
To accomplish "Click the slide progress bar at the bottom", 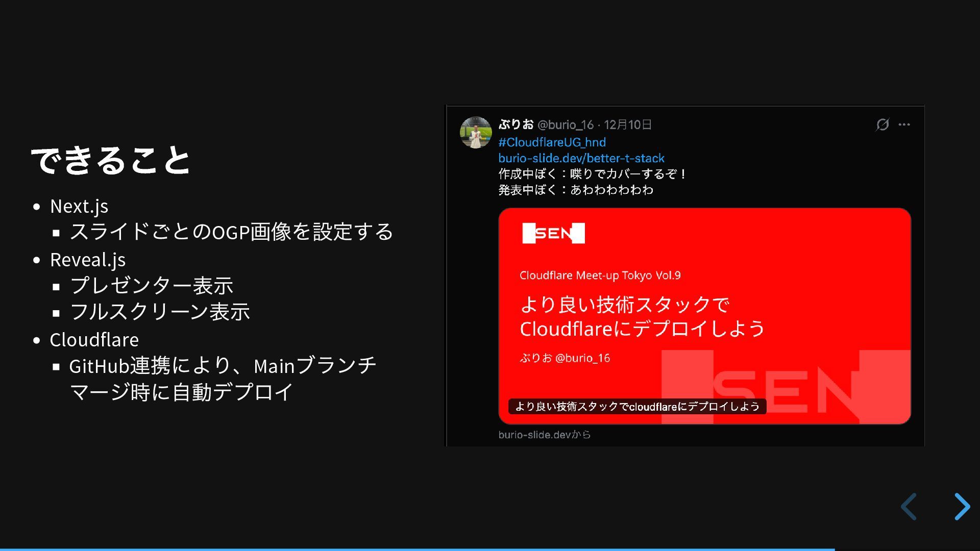I will coord(490,549).
